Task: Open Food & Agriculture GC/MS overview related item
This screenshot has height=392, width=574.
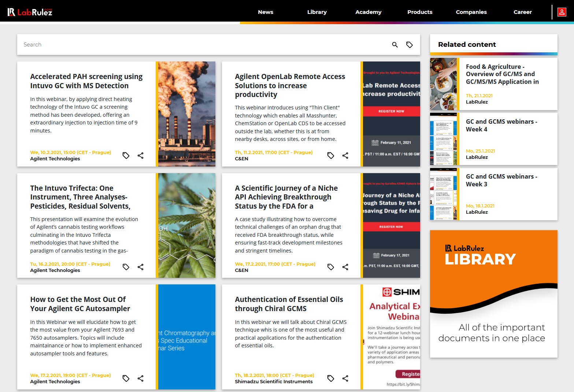Action: 502,74
